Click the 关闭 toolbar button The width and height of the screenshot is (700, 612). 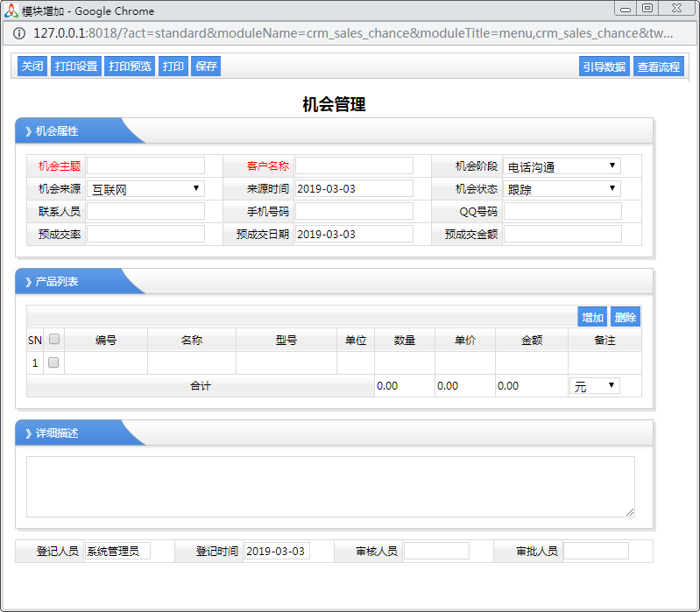click(32, 67)
